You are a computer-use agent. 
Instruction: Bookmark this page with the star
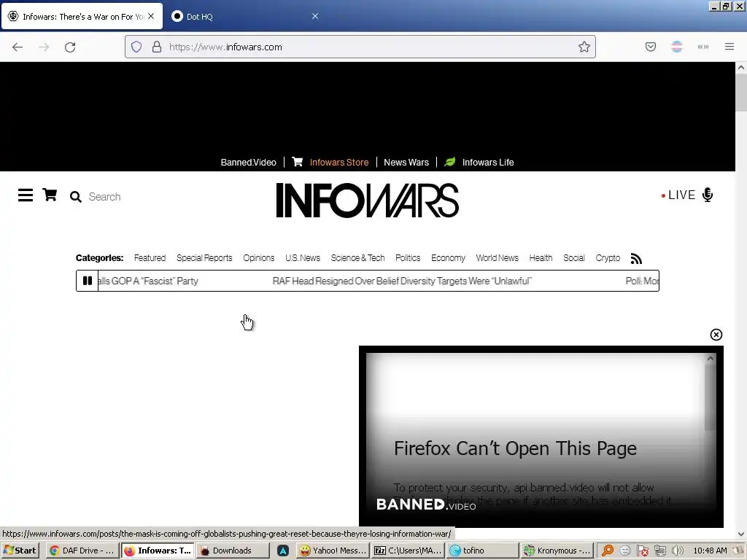(x=584, y=47)
